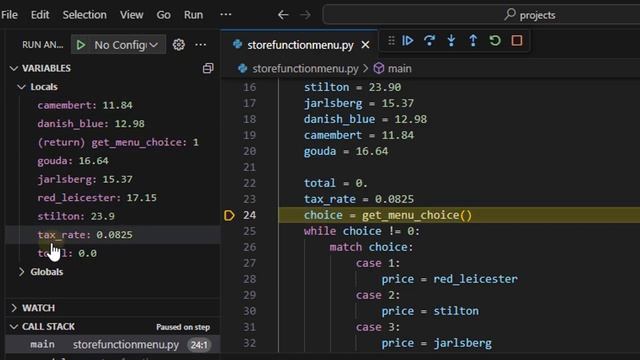This screenshot has height=360, width=640.
Task: Click the 24:1 line badge in call stack
Action: click(x=199, y=345)
